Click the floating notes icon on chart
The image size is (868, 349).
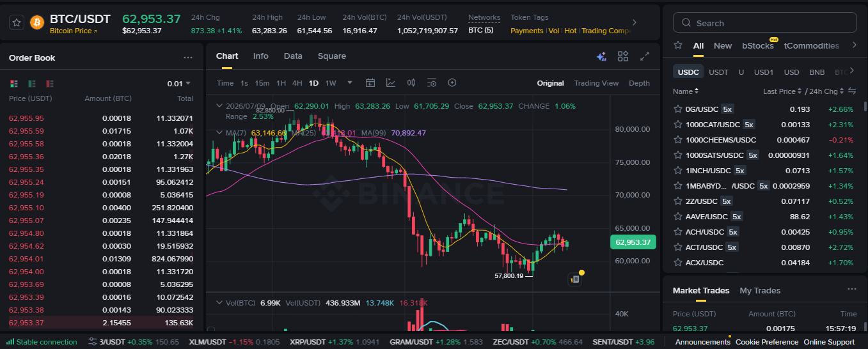pyautogui.click(x=574, y=279)
